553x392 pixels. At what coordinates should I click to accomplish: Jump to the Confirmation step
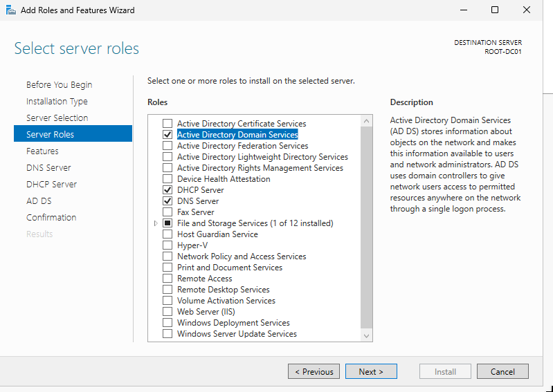(x=51, y=217)
